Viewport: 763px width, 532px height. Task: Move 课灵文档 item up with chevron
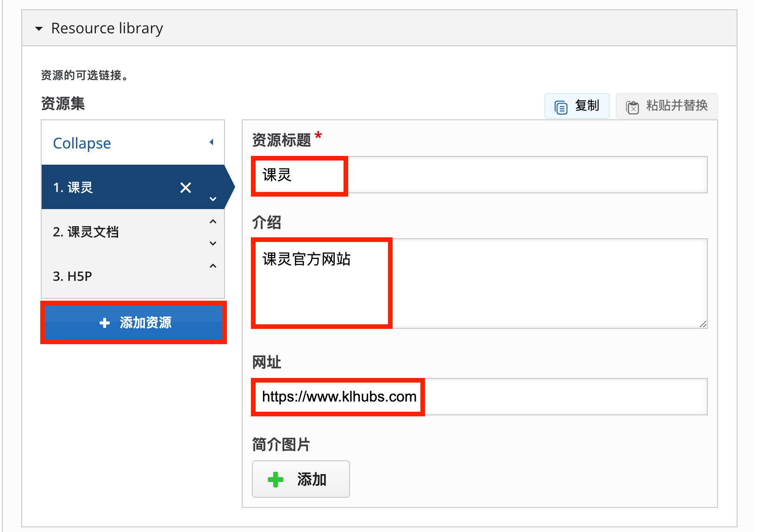point(213,222)
